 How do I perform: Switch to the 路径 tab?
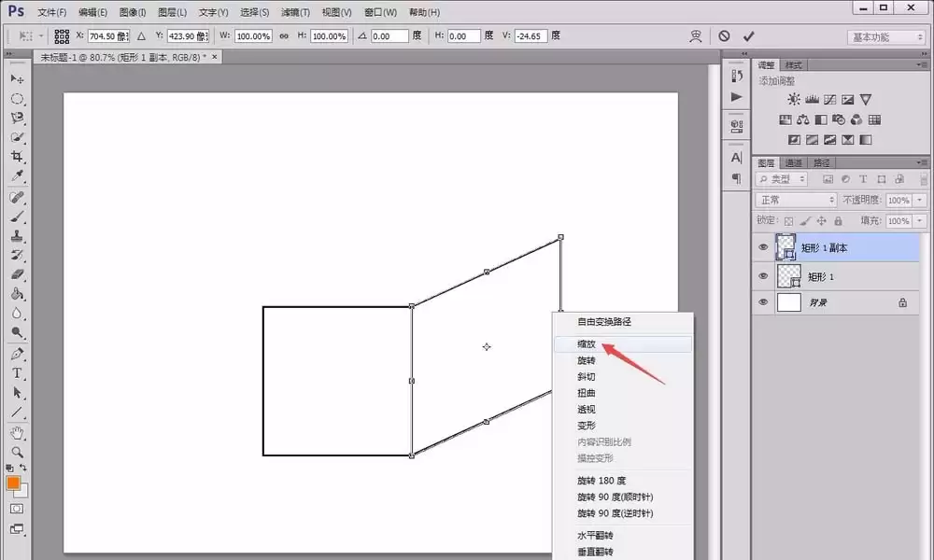coord(821,162)
